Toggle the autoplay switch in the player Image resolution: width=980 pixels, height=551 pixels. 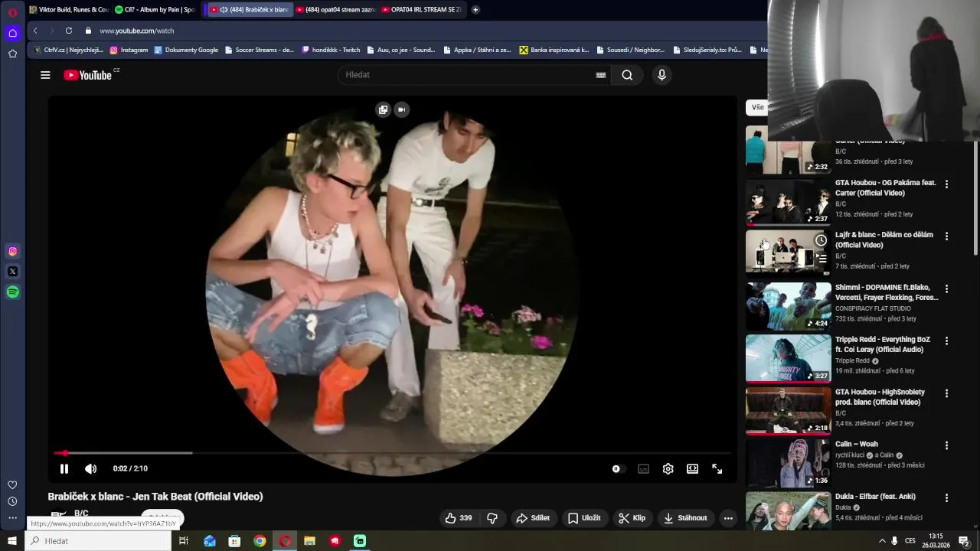click(x=618, y=469)
